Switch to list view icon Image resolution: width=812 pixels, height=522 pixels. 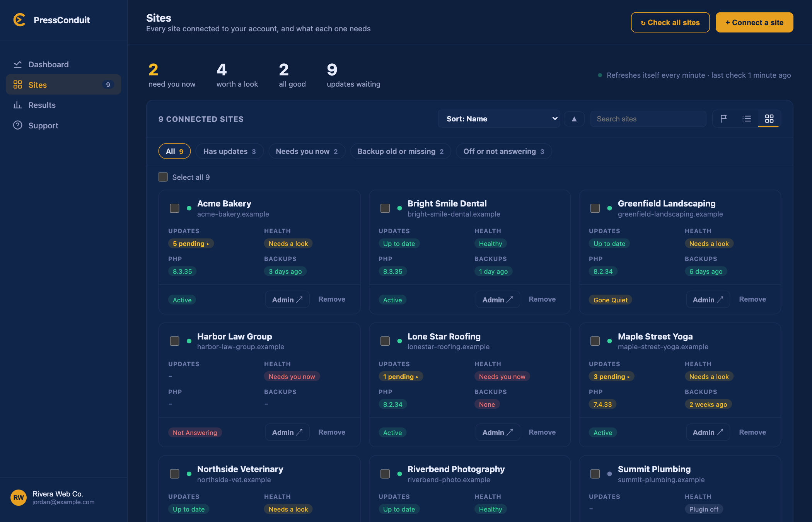coord(747,119)
